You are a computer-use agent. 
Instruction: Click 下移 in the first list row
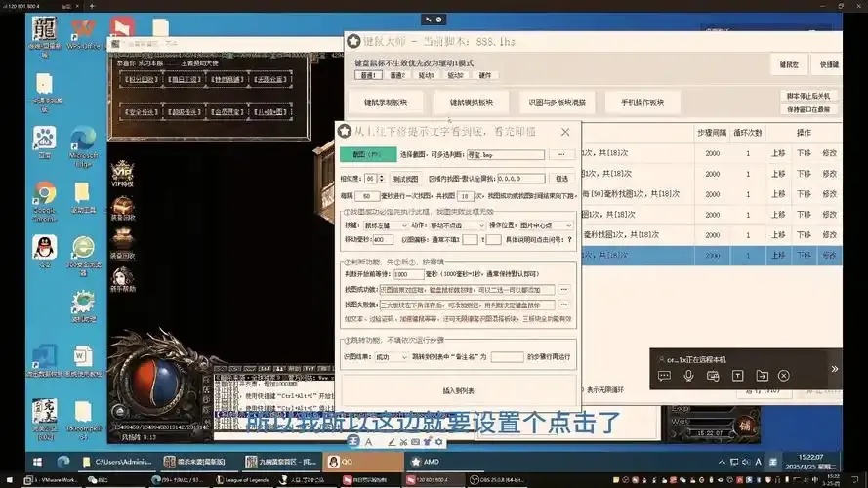click(804, 153)
